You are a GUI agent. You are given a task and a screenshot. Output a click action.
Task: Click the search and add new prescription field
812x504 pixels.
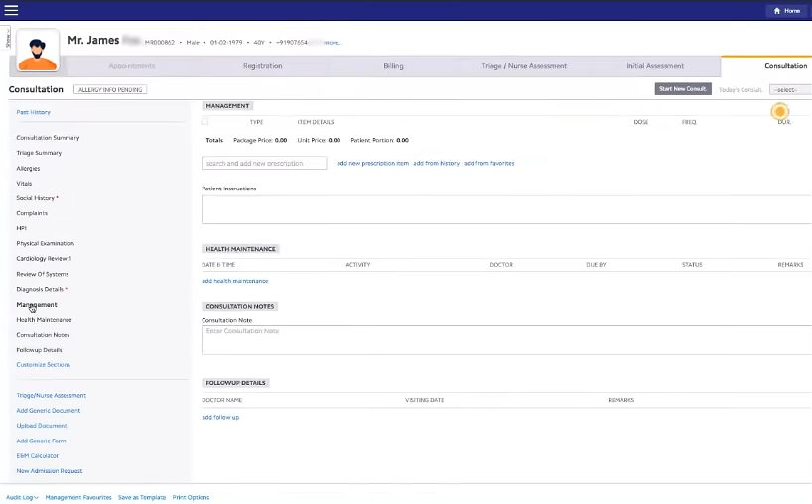point(264,163)
